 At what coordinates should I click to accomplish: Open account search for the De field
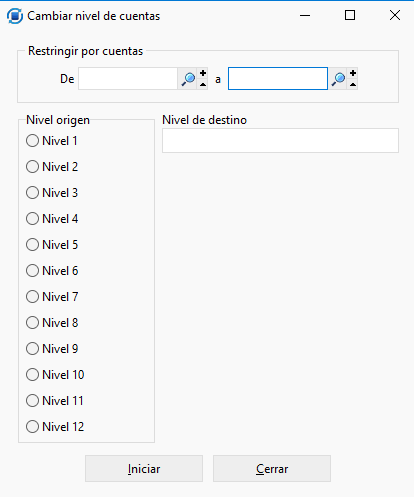pyautogui.click(x=188, y=79)
